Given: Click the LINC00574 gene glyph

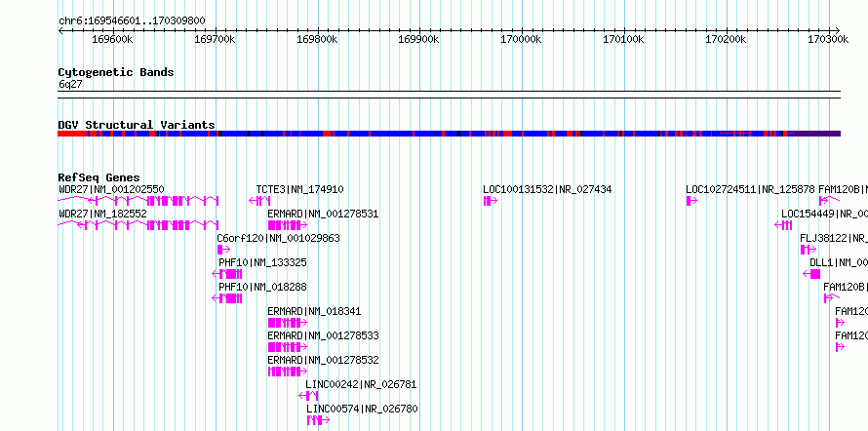Looking at the screenshot, I should point(318,420).
